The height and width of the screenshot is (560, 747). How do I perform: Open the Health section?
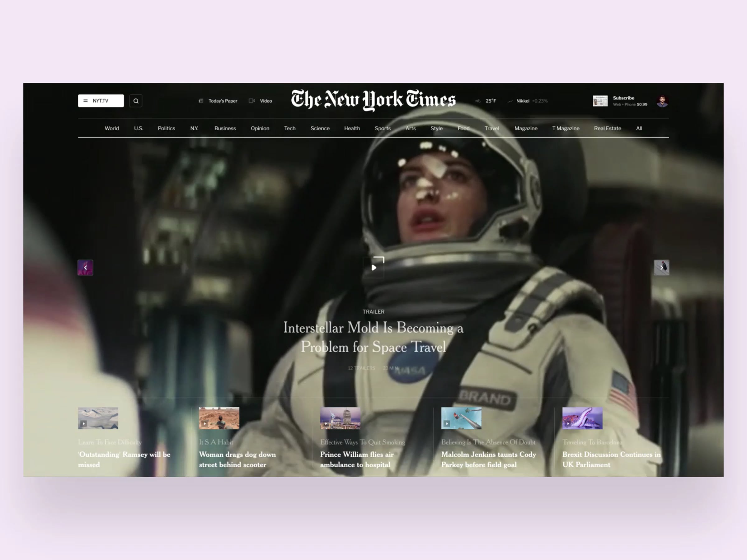[352, 128]
